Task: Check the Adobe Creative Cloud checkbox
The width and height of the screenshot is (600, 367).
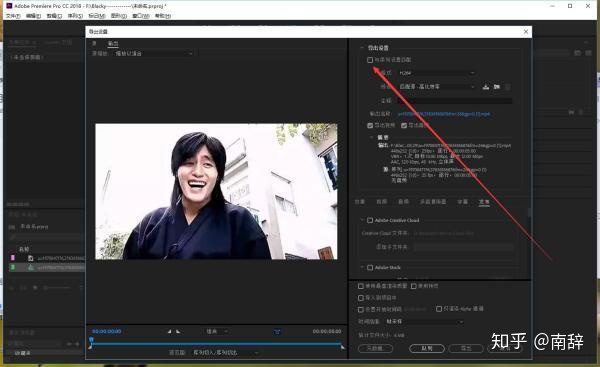Action: (x=370, y=220)
